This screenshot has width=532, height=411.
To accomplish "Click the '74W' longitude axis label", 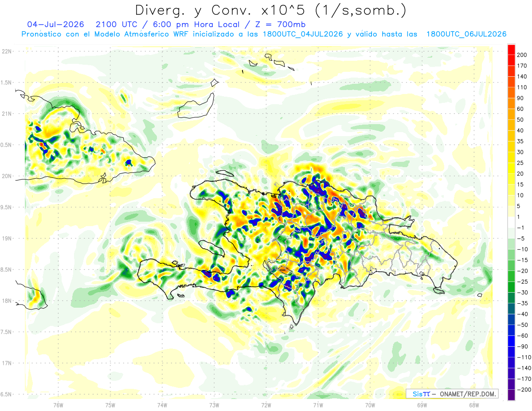I will point(162,405).
